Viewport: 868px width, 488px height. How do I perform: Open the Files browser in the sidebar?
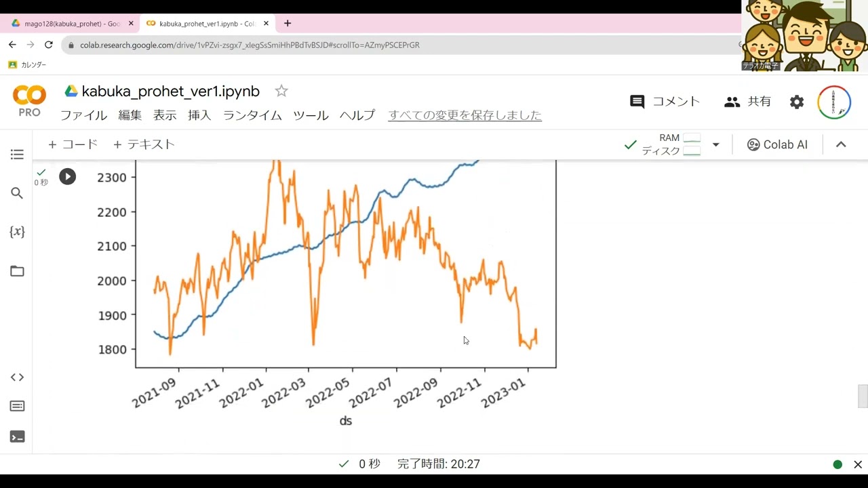(x=17, y=270)
